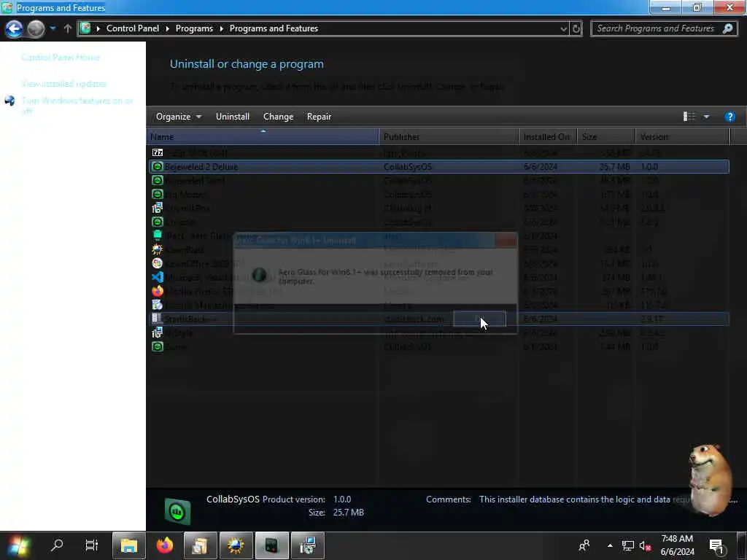The image size is (747, 560).
Task: Click the CollabSysOS logo in details pane
Action: tap(178, 512)
